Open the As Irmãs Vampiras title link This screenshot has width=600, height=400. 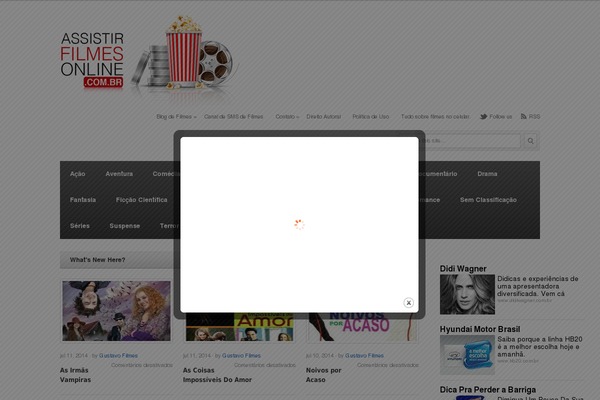[x=75, y=375]
